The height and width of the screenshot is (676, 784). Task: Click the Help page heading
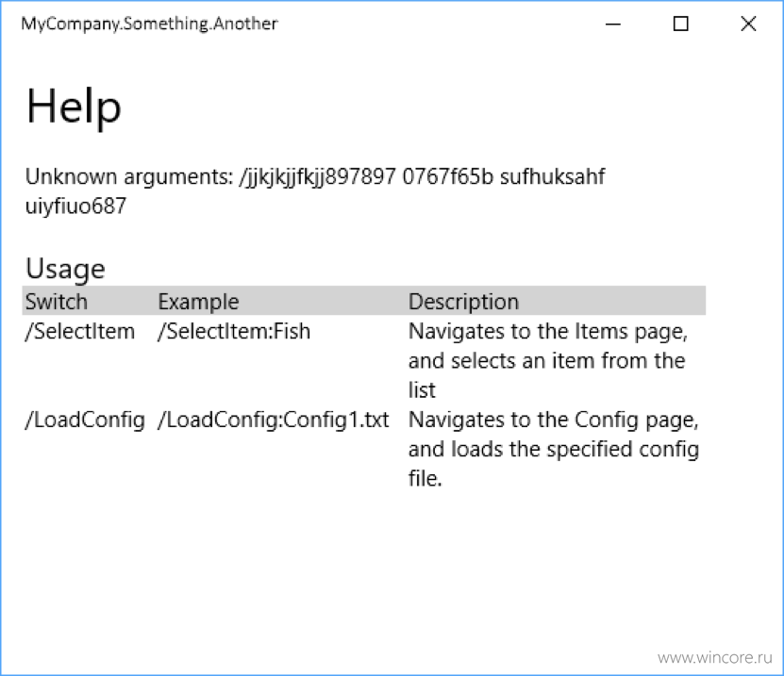(74, 107)
